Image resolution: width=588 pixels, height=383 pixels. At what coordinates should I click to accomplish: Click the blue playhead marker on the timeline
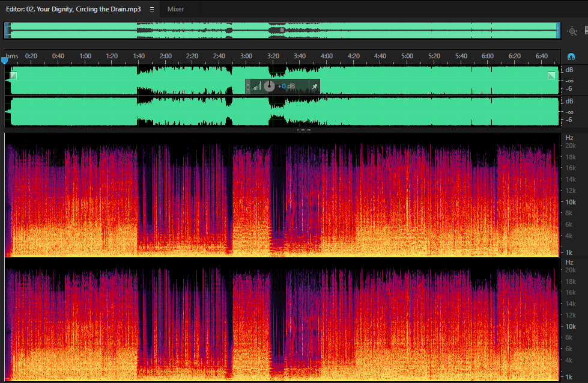click(x=4, y=60)
